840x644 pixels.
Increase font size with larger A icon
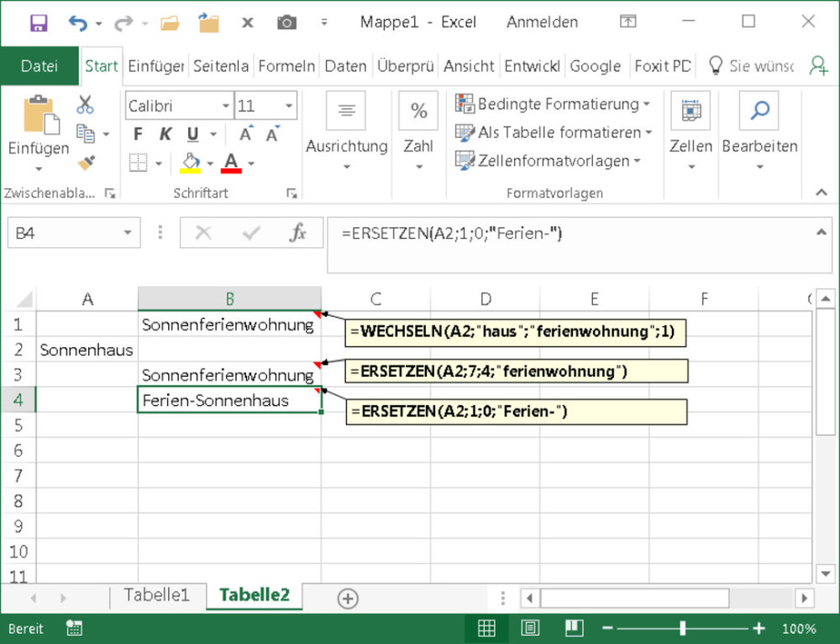(246, 133)
